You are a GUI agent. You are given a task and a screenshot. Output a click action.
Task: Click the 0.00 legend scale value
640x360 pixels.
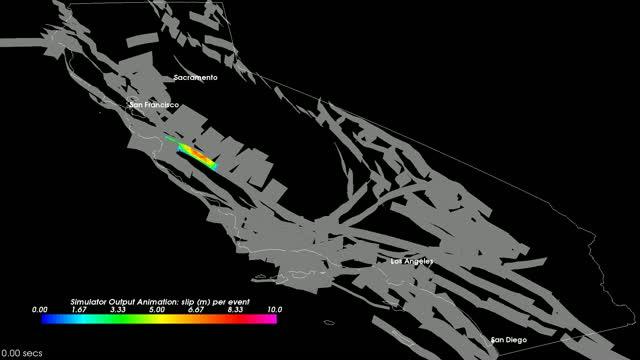coord(40,310)
